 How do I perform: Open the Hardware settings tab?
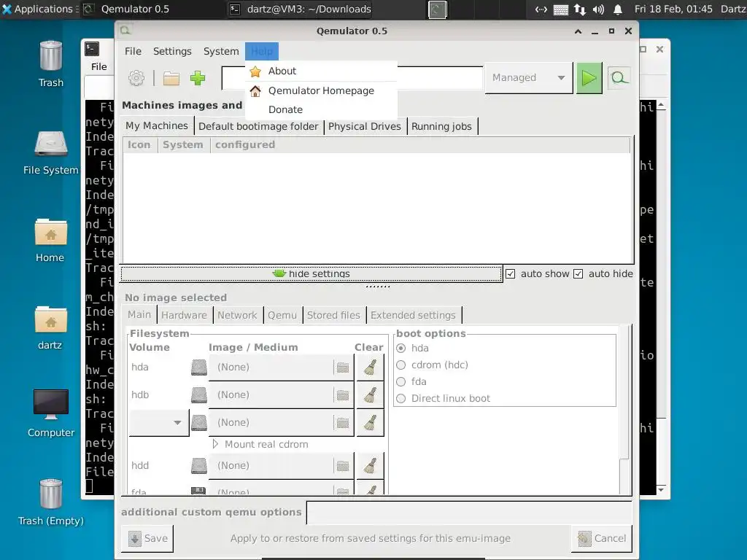tap(184, 315)
